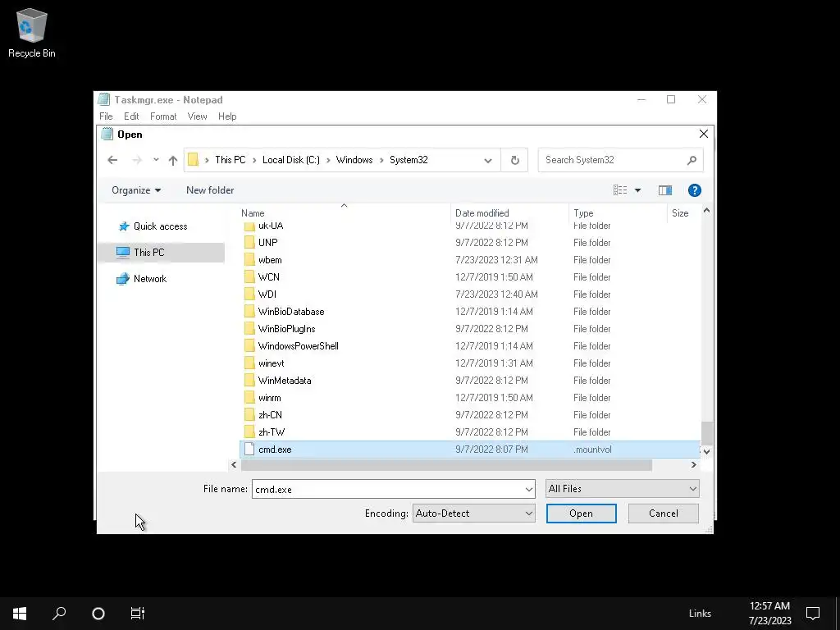Open the Encoding Auto-Detect dropdown

[x=473, y=514]
